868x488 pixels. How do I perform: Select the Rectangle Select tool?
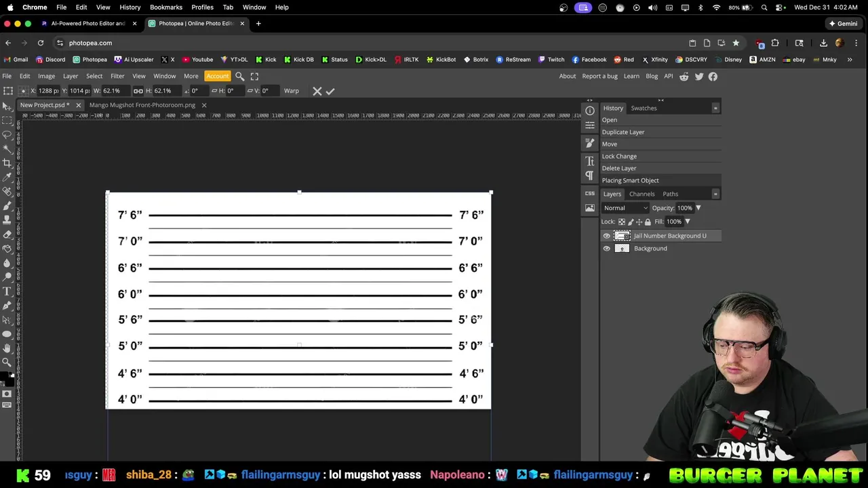(x=7, y=121)
